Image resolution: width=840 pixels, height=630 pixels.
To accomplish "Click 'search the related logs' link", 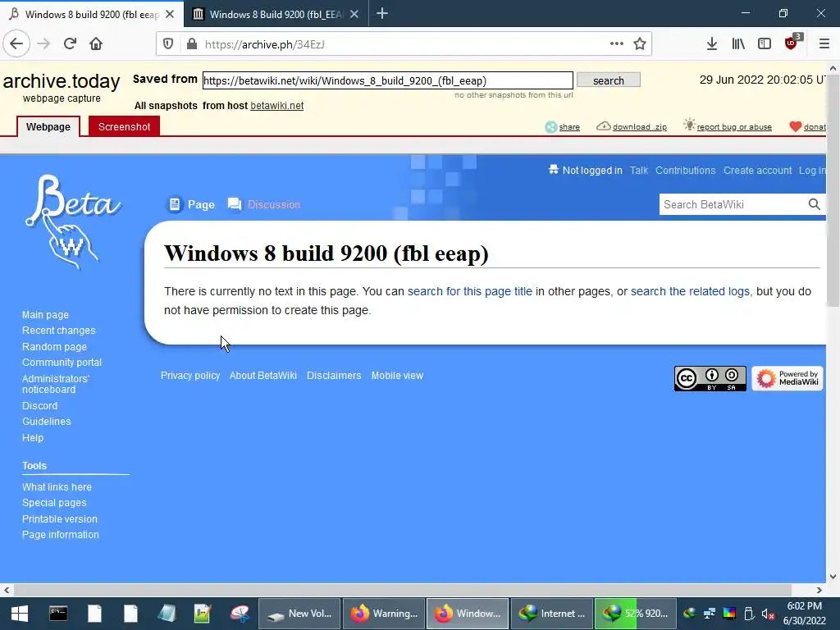I will 690,291.
